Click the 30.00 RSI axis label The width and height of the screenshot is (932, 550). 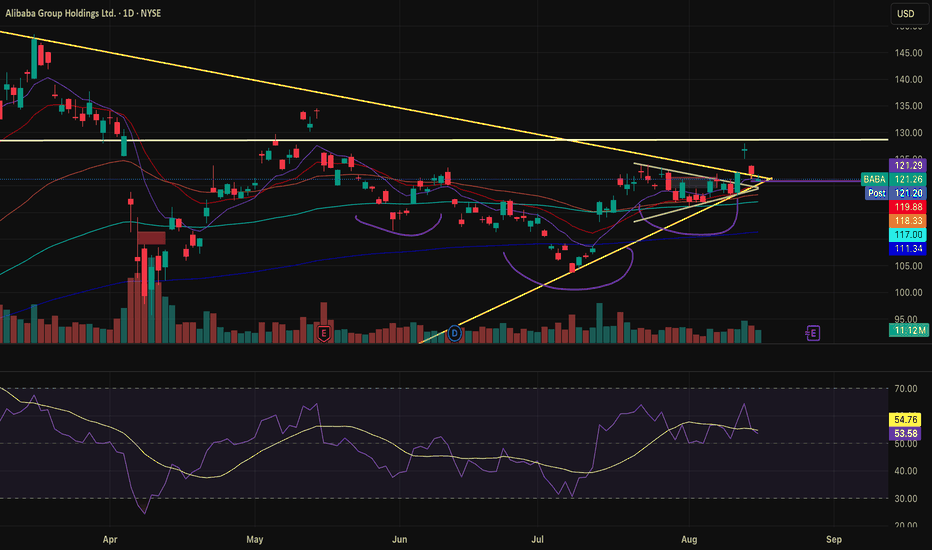(906, 499)
